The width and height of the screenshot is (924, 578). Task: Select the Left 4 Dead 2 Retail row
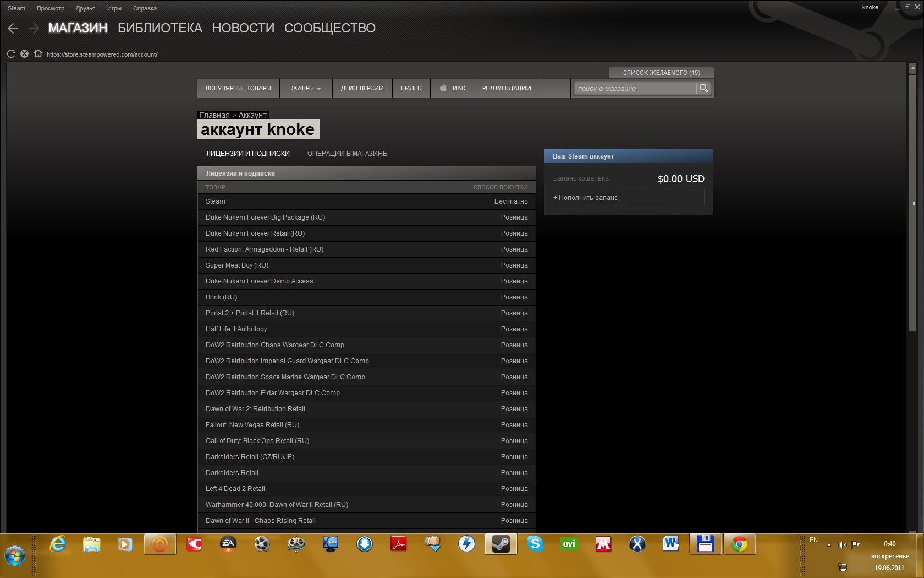[x=367, y=489]
